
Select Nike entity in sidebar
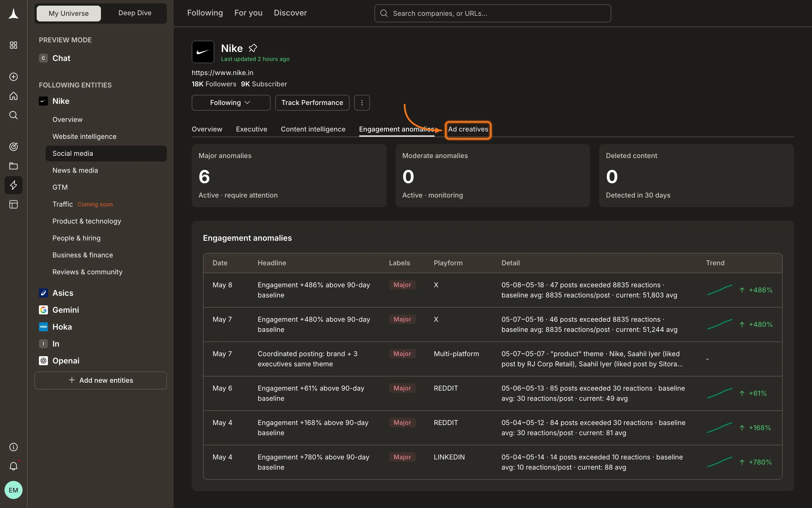point(61,101)
